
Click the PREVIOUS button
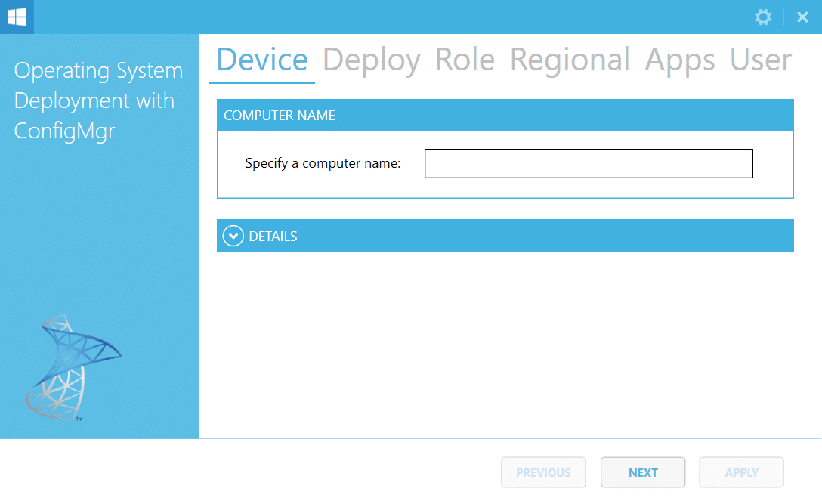pos(543,472)
